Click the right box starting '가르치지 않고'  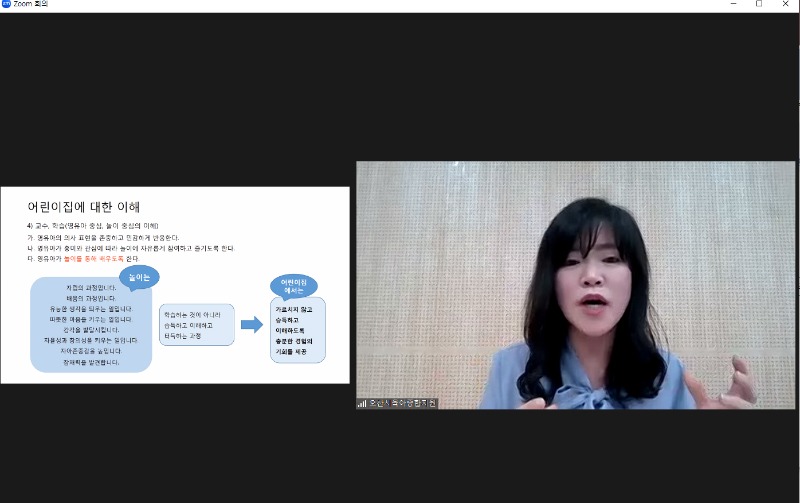[x=297, y=332]
